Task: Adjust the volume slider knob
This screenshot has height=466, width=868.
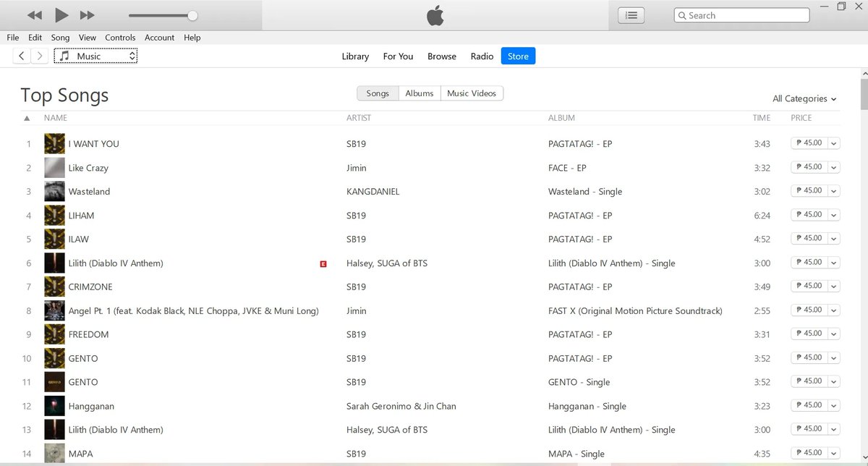Action: [x=192, y=15]
